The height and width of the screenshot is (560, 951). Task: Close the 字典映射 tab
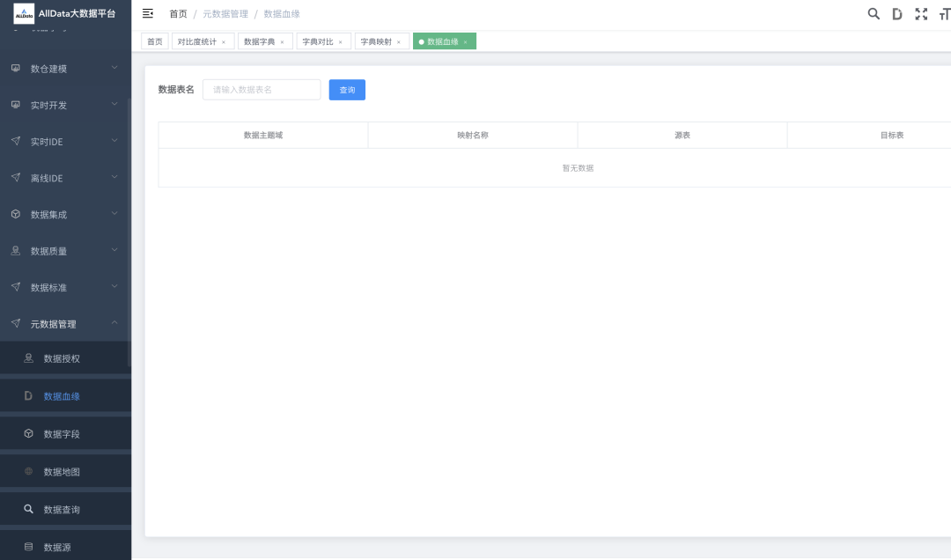[398, 42]
